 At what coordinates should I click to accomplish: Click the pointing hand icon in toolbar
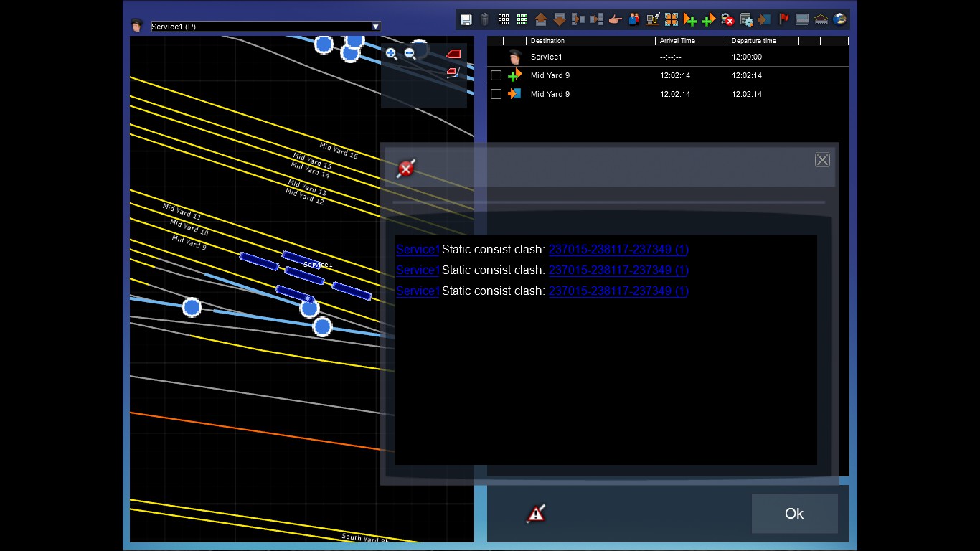(x=615, y=19)
